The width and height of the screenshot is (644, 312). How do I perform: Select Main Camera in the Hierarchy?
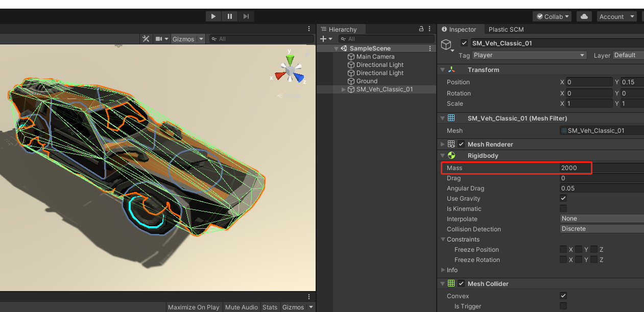(375, 57)
